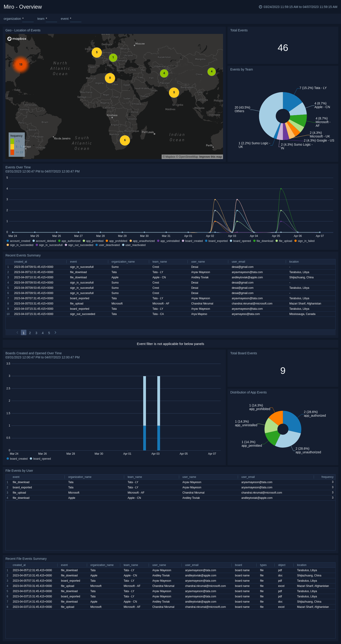Toggle account_created series in legend
Viewport: 341px width, 644px height.
pos(18,241)
